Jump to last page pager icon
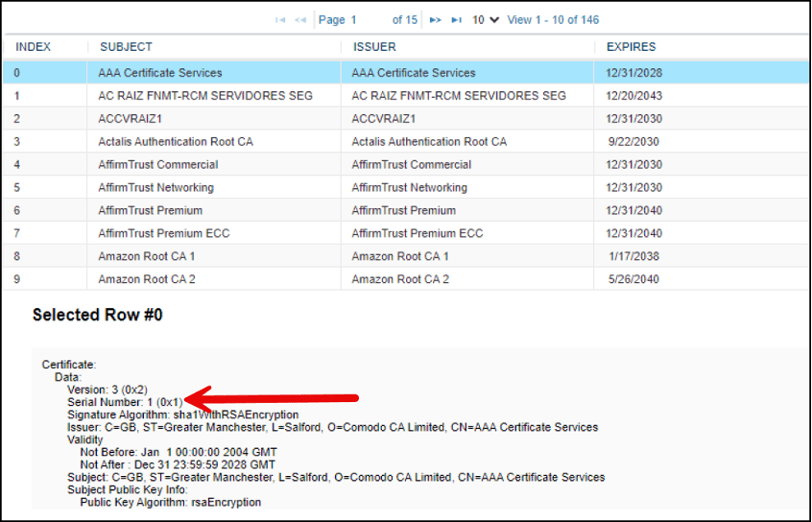 pos(456,20)
